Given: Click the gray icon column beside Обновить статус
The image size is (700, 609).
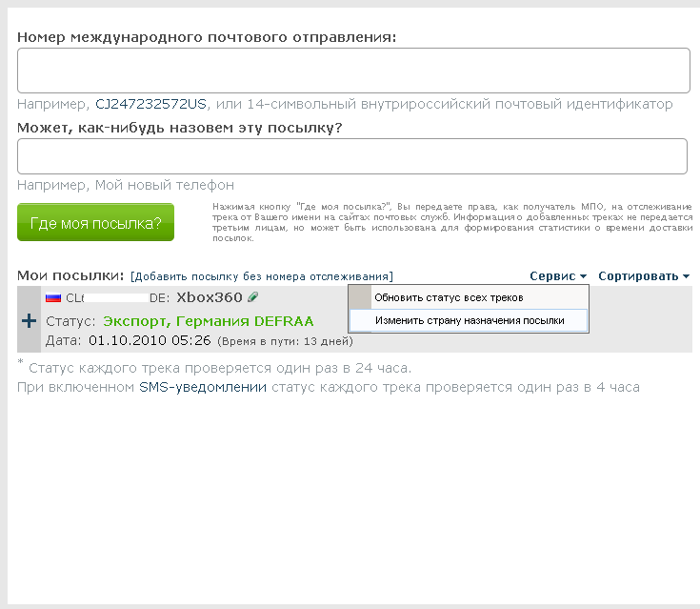Looking at the screenshot, I should click(360, 297).
